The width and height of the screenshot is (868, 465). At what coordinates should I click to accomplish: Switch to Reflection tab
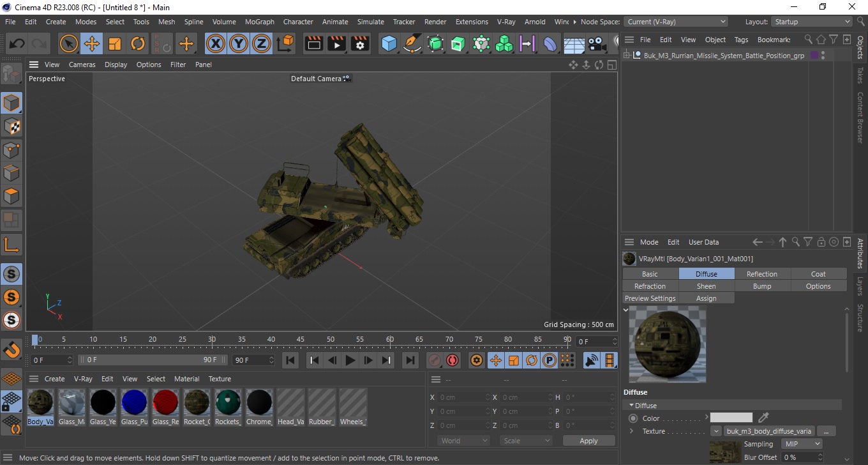pos(762,274)
